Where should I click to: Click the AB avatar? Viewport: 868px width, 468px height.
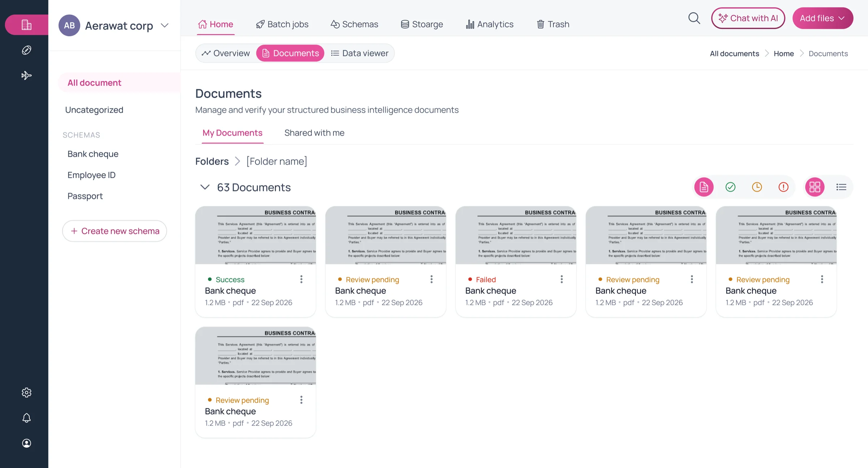(69, 25)
